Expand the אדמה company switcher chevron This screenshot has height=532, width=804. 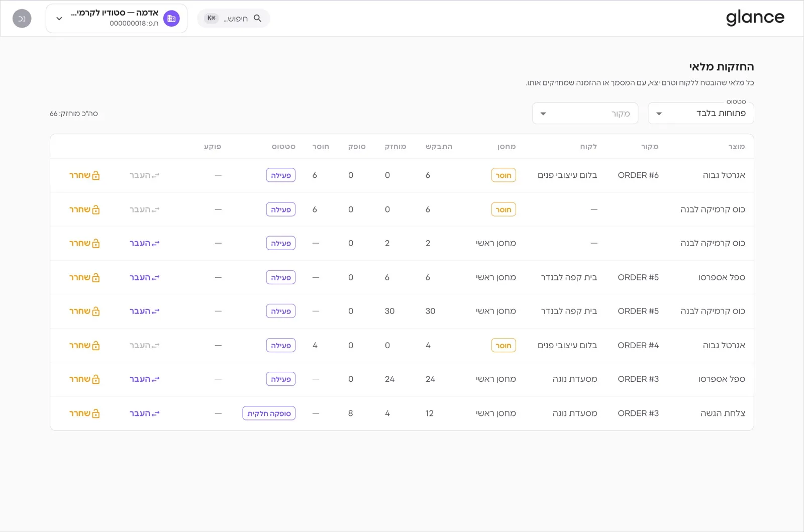(x=59, y=19)
